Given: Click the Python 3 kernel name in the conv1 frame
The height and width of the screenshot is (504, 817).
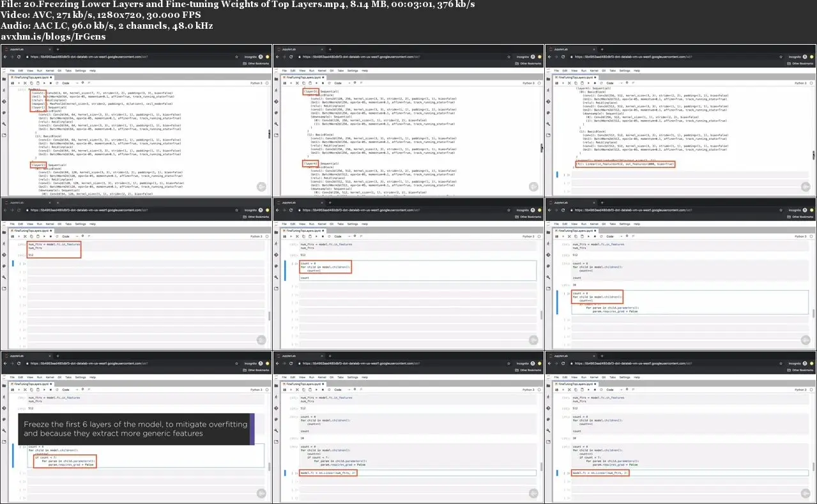Looking at the screenshot, I should 256,83.
